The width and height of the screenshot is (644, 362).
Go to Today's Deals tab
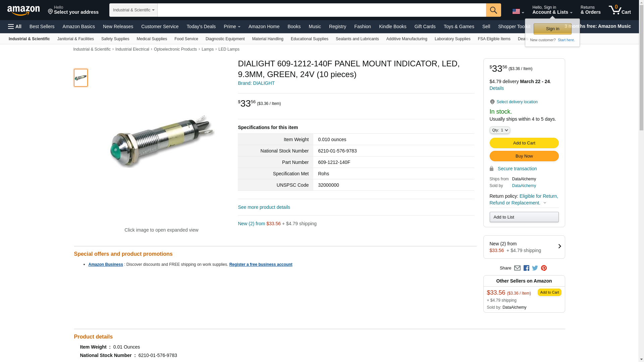point(201,26)
